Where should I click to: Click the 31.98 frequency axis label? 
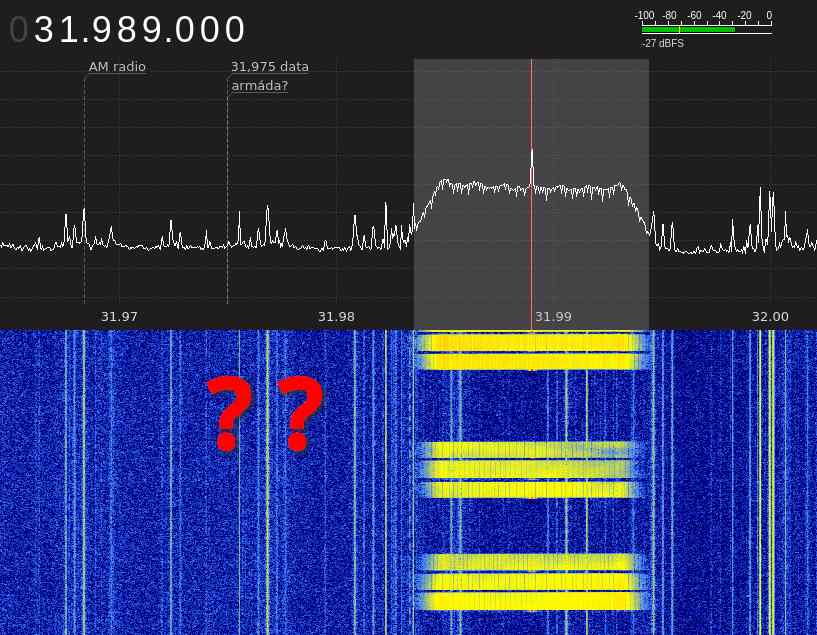coord(336,317)
